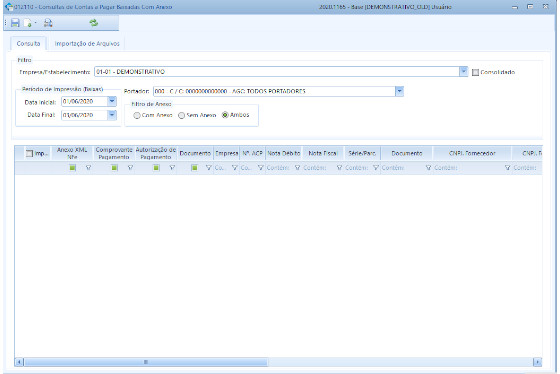Click the horizontal scrollbar left arrow
The image size is (560, 374).
[19, 362]
